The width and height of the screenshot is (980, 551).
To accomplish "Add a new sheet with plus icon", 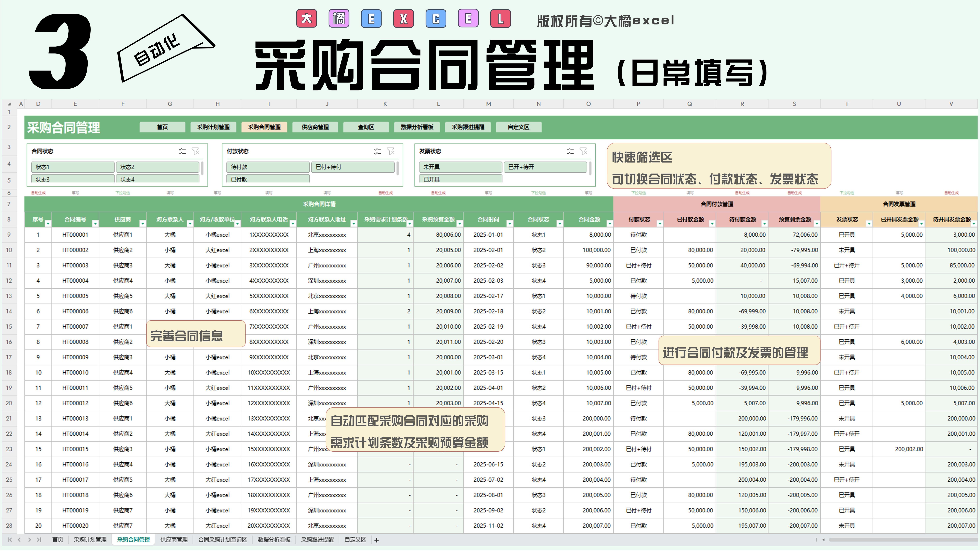I will 376,540.
